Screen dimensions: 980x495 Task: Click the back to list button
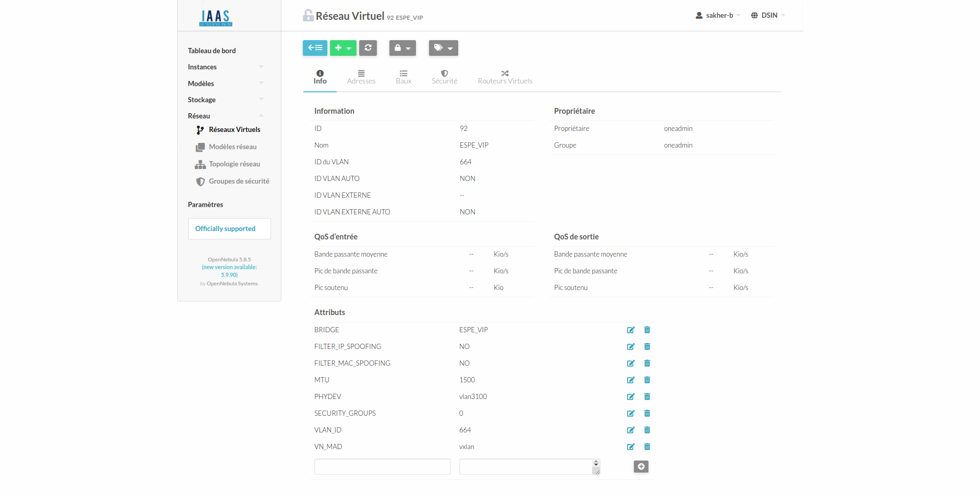tap(315, 48)
